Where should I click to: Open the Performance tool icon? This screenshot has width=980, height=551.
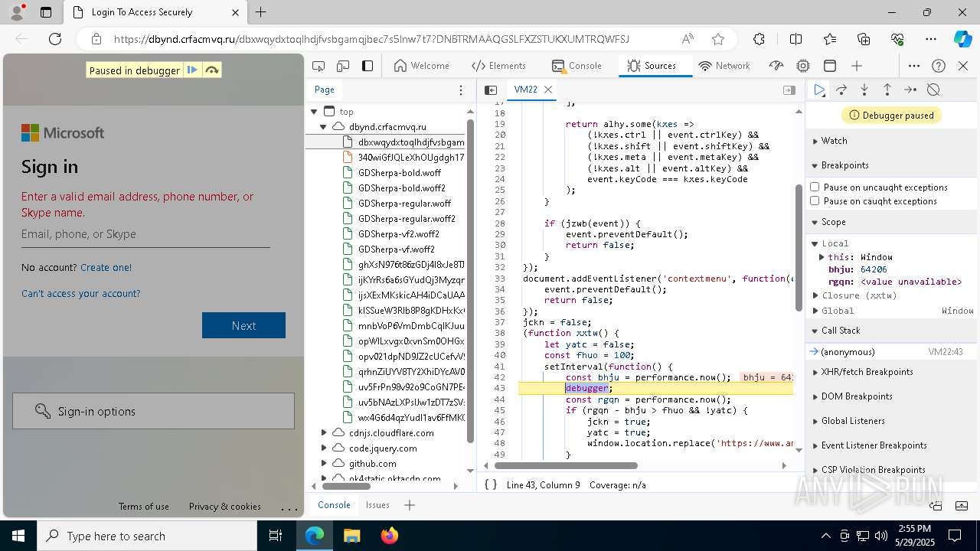(x=776, y=66)
